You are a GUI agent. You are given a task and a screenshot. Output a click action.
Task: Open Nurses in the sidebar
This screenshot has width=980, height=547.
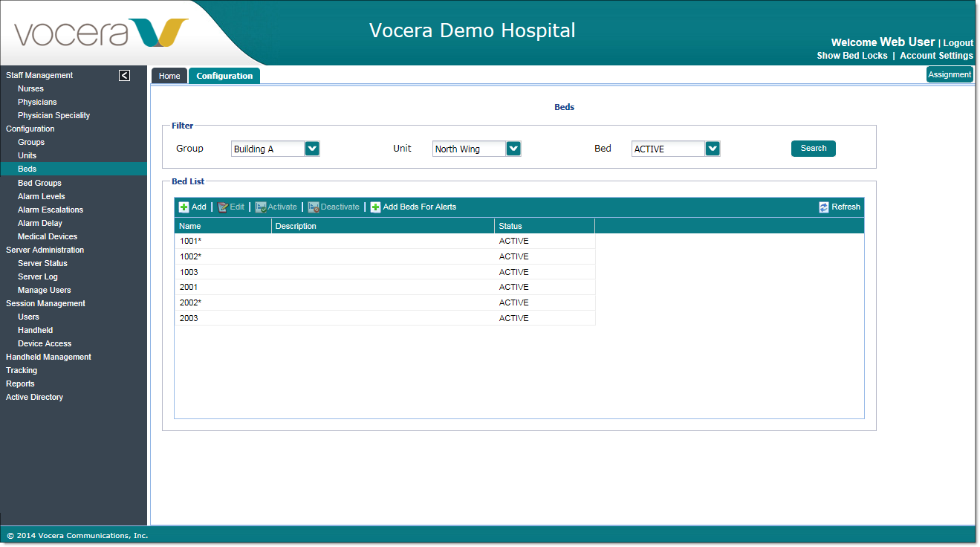click(x=30, y=88)
